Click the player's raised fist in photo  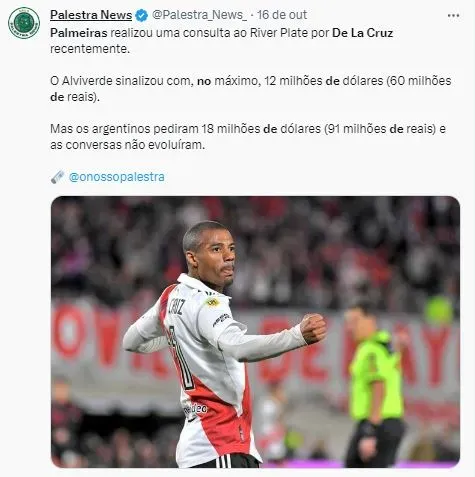[313, 328]
